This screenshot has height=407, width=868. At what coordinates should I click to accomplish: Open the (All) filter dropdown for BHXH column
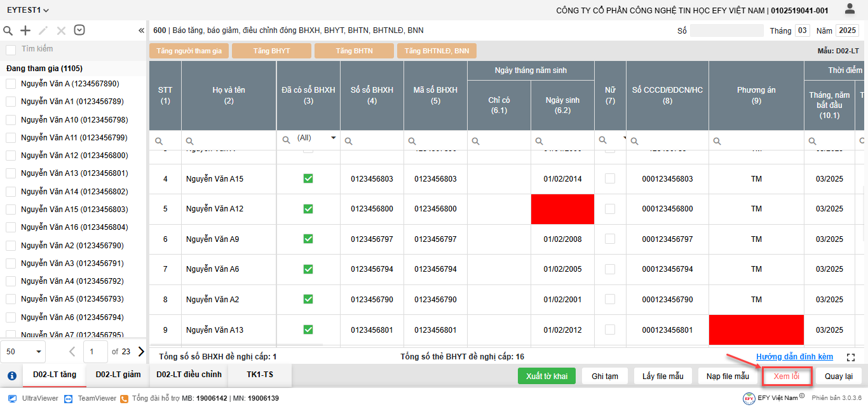click(333, 138)
